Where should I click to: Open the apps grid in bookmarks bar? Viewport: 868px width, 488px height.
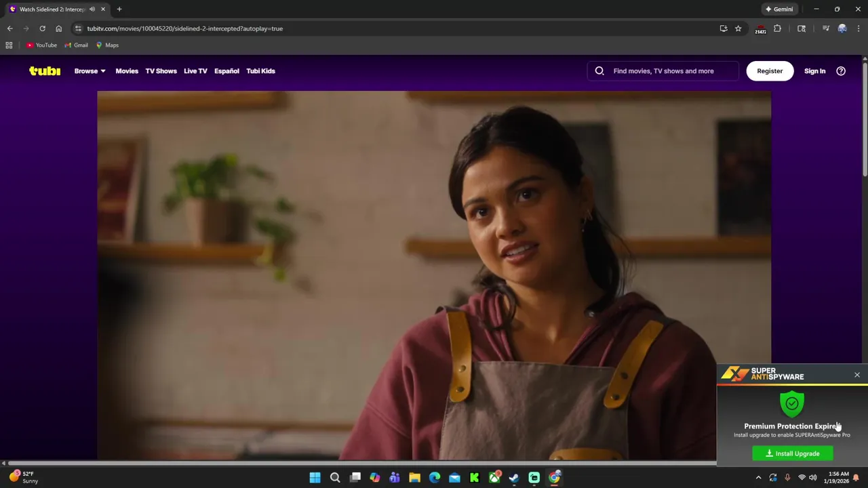pos(9,45)
